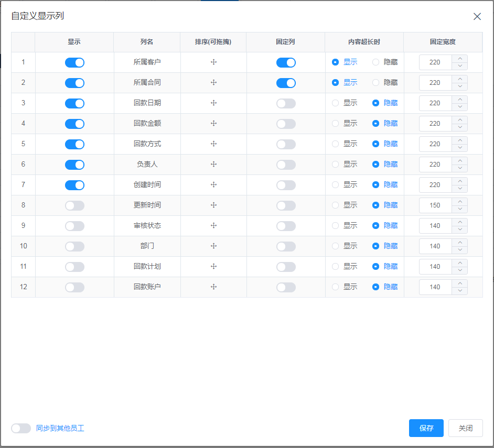Click drag handle icon for 回款账户 row

(213, 287)
